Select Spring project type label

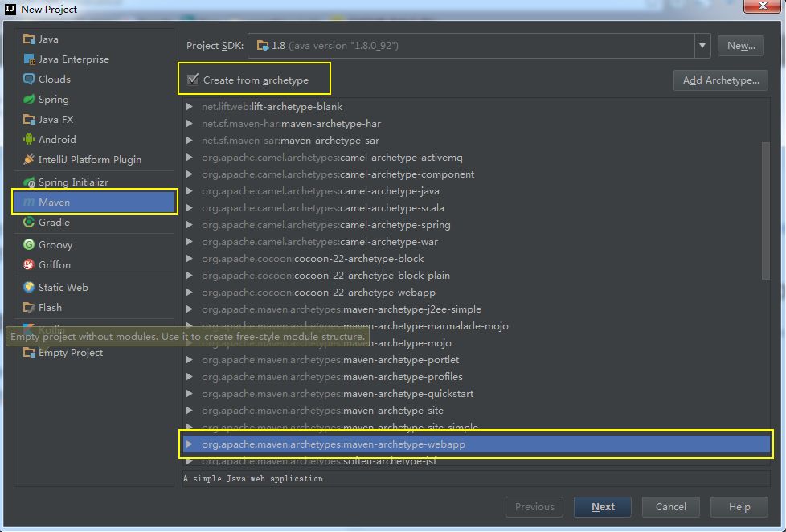(x=54, y=100)
